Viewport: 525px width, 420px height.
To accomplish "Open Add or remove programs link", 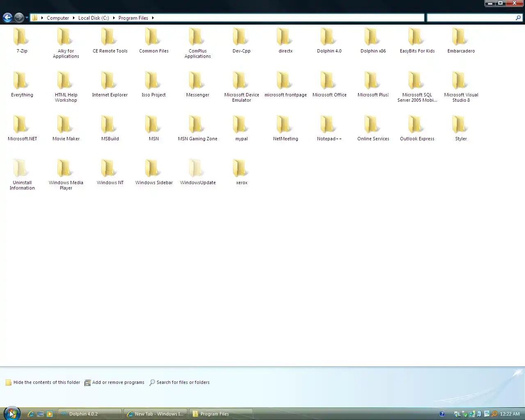I will 114,382.
